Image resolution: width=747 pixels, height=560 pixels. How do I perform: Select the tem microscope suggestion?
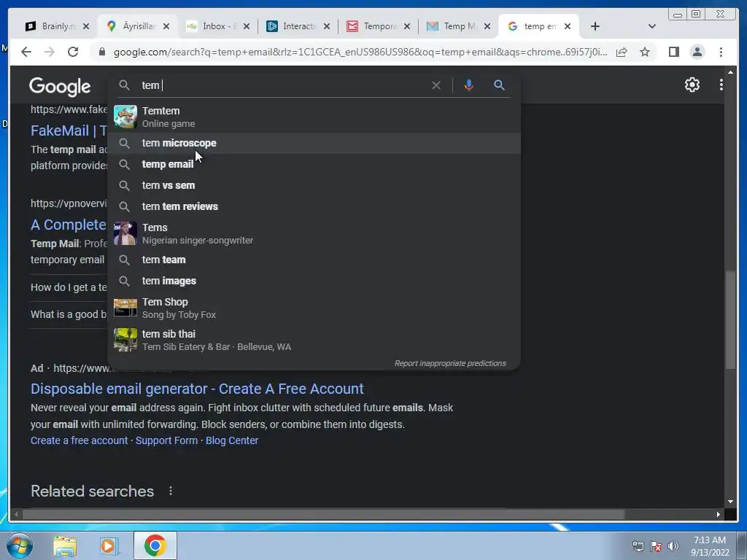[314, 143]
